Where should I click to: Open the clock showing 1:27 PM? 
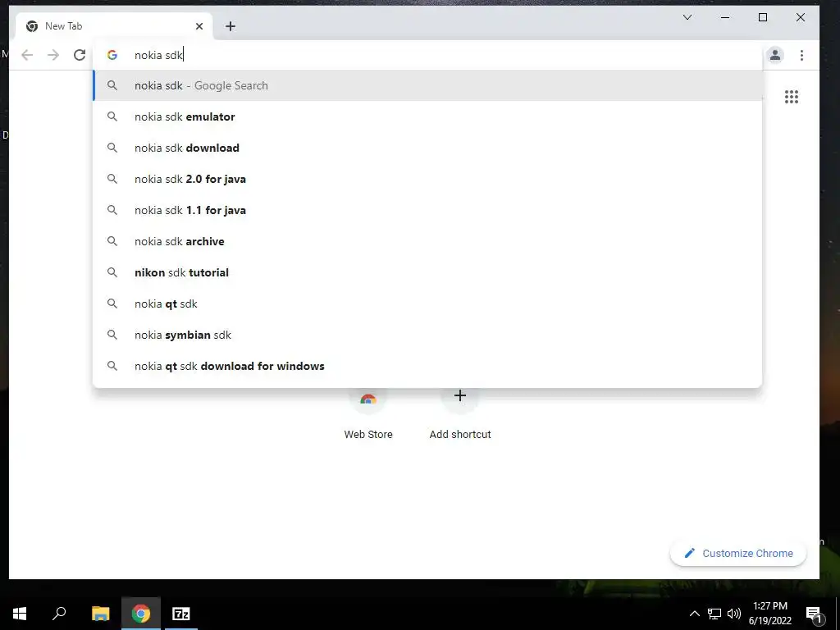pyautogui.click(x=769, y=614)
